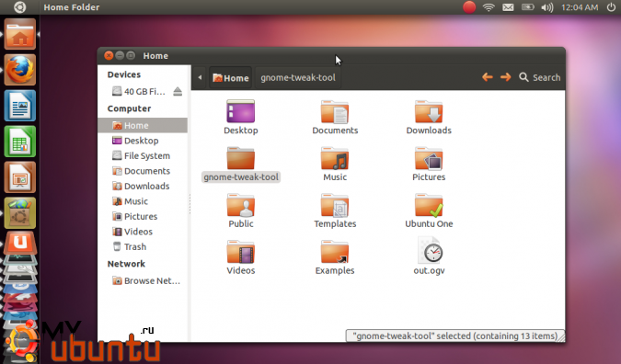The height and width of the screenshot is (364, 621).
Task: Select the 40 GB filesystem device
Action: pos(139,91)
